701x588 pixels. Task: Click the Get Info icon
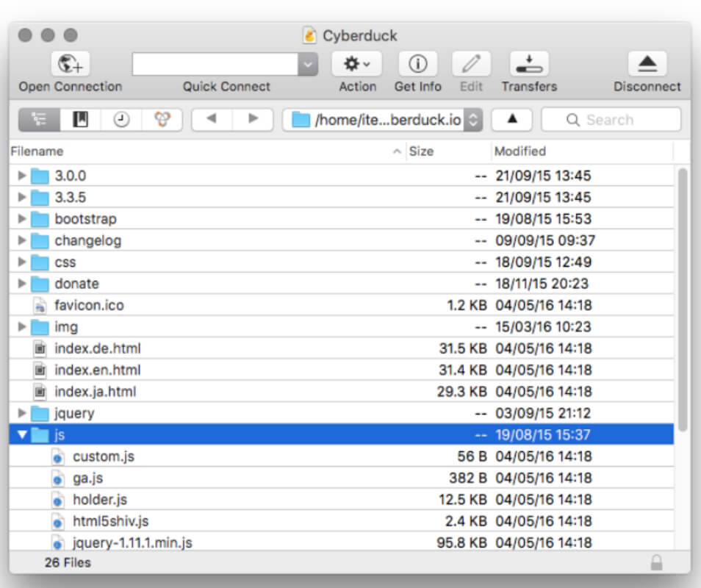[x=417, y=63]
